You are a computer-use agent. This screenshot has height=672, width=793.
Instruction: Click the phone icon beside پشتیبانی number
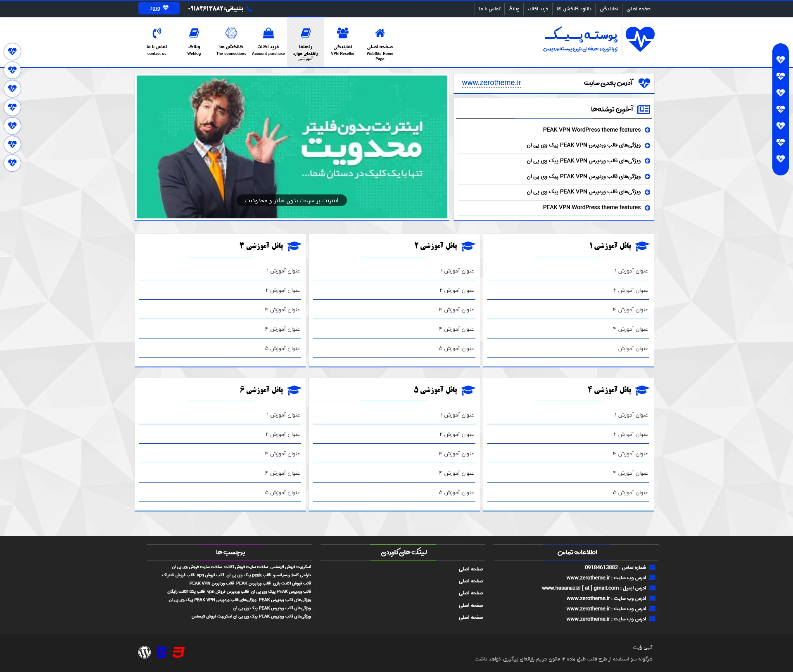coord(249,9)
